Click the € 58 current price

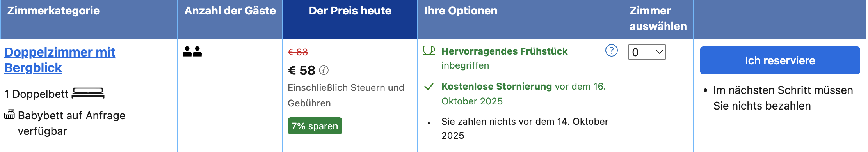302,71
